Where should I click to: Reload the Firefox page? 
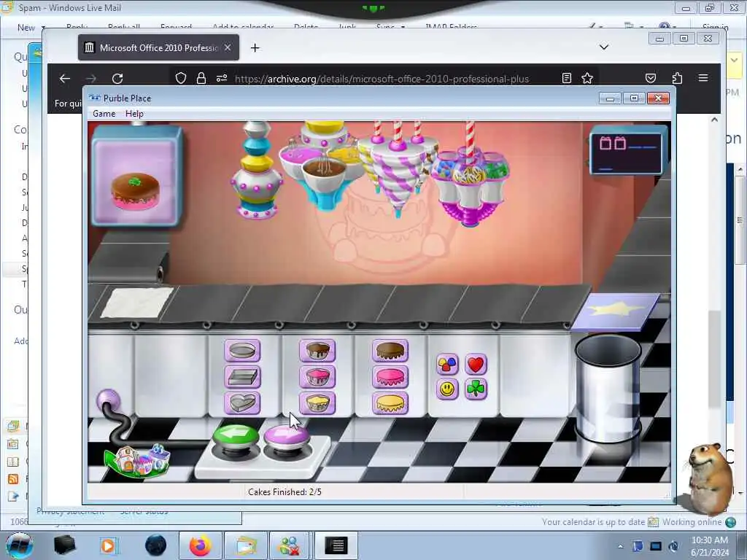(117, 79)
